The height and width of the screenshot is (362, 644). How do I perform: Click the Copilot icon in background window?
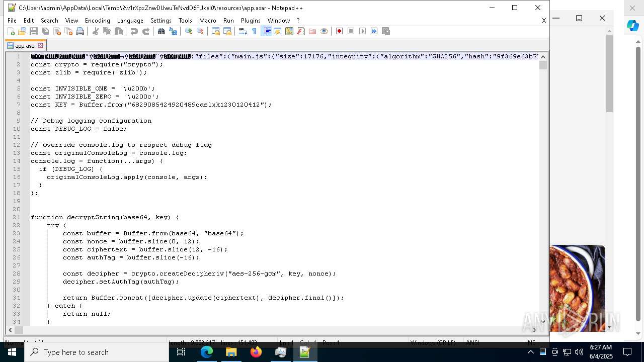point(633,26)
